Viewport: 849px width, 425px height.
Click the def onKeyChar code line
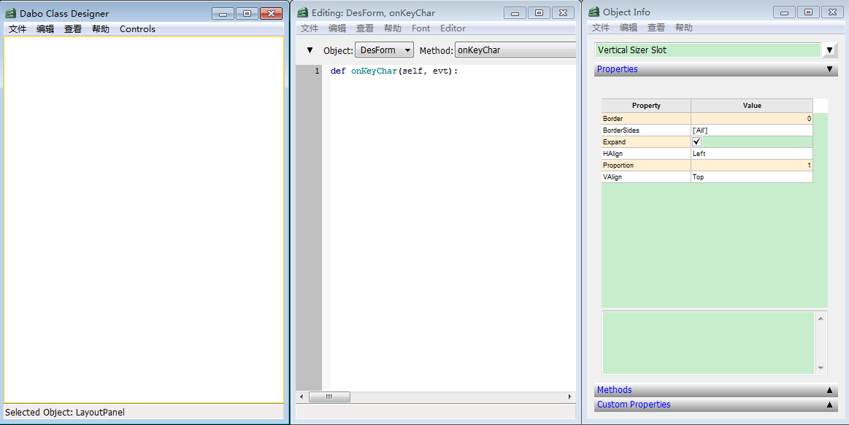(394, 71)
